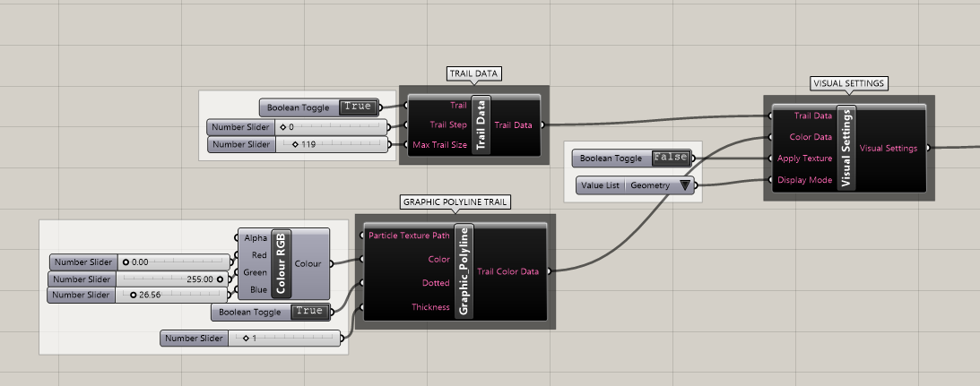
Task: Click the Trail Step input parameter
Action: [448, 124]
